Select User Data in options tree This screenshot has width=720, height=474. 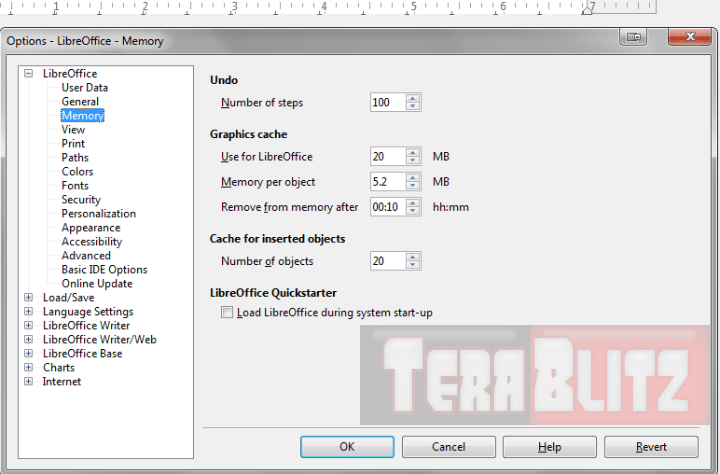pyautogui.click(x=84, y=88)
